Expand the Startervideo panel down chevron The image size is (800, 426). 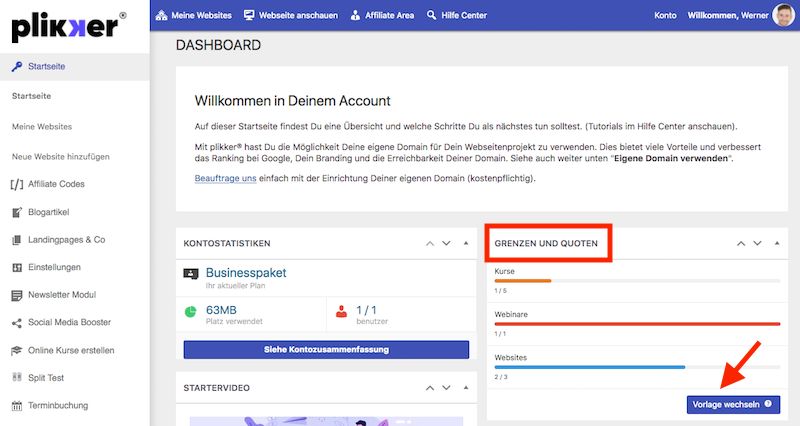pos(447,387)
